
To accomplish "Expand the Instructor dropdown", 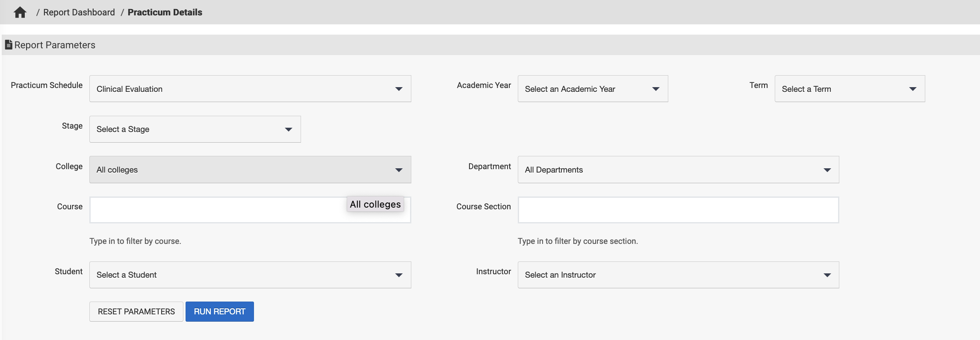I will point(678,275).
